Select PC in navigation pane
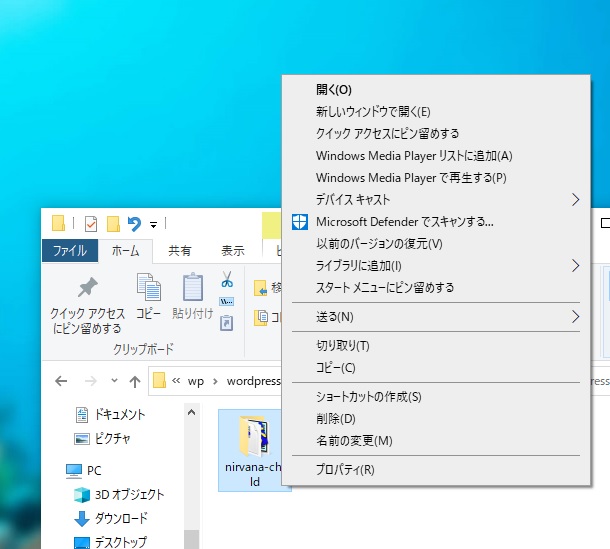 coord(84,470)
